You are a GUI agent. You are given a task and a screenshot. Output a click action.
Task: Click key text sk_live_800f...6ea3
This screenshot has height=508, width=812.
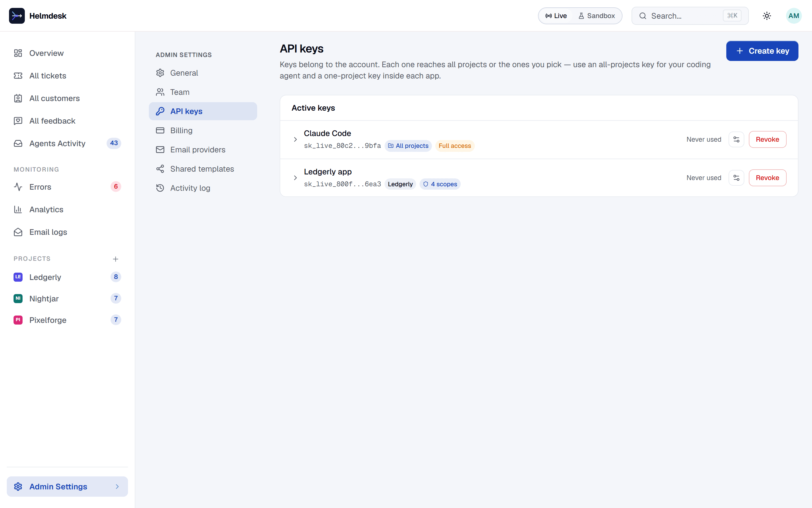[x=342, y=184]
